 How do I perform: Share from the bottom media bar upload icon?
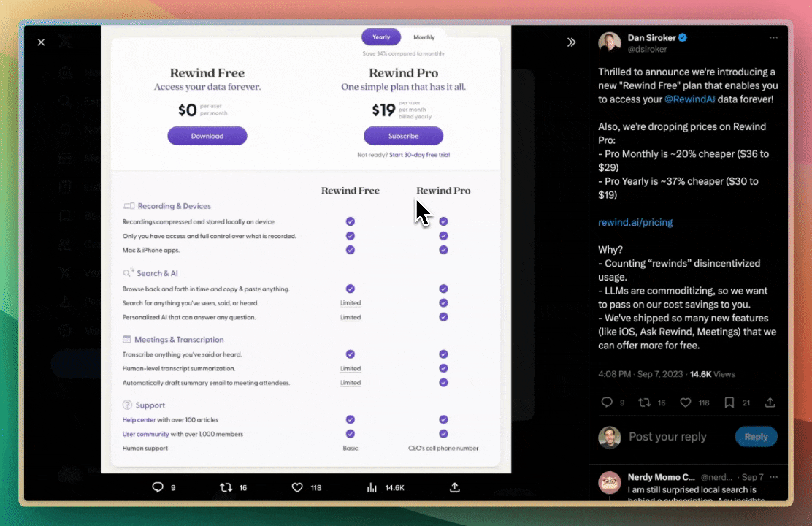pyautogui.click(x=455, y=487)
